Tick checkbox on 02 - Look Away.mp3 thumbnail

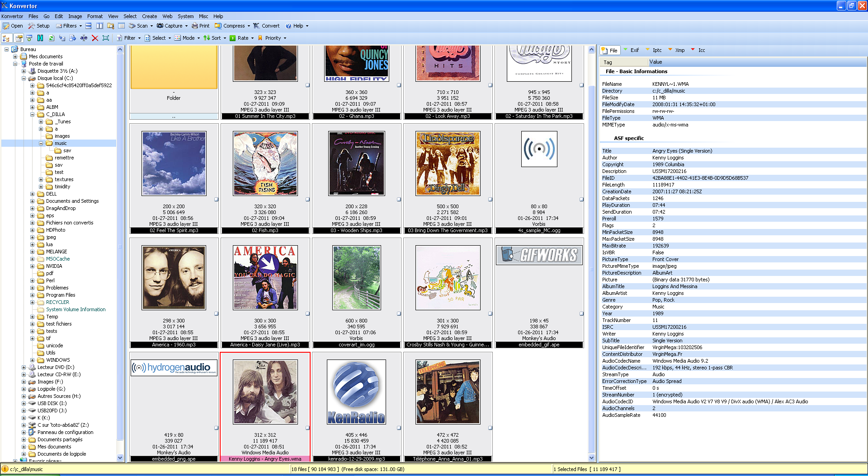point(491,85)
